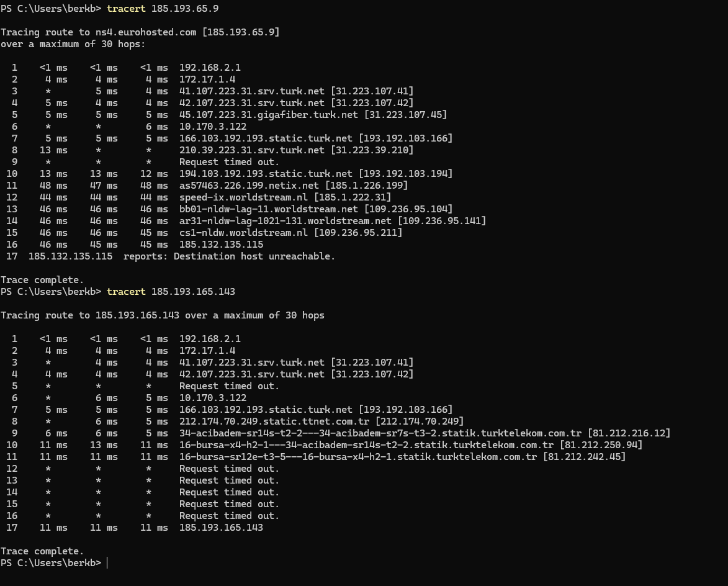Select 45.107.223.31.gigafiber.turk.net hostname

(x=269, y=115)
